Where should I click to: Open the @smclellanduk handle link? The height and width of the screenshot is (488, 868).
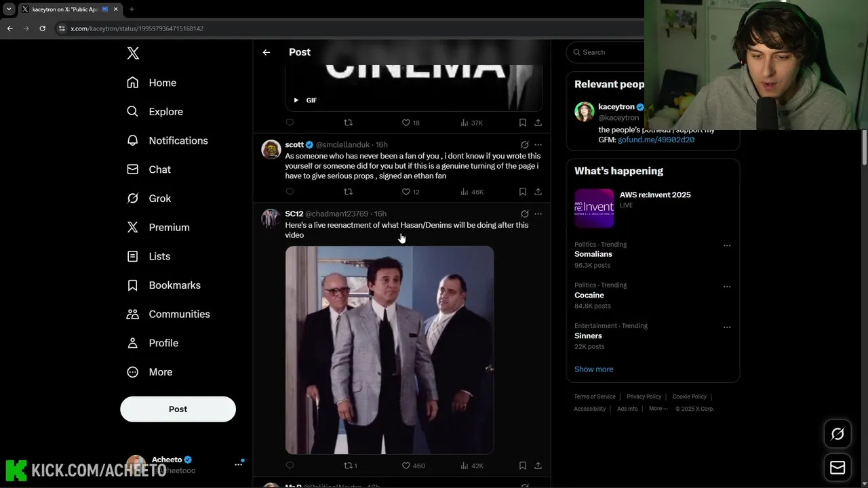pos(342,145)
